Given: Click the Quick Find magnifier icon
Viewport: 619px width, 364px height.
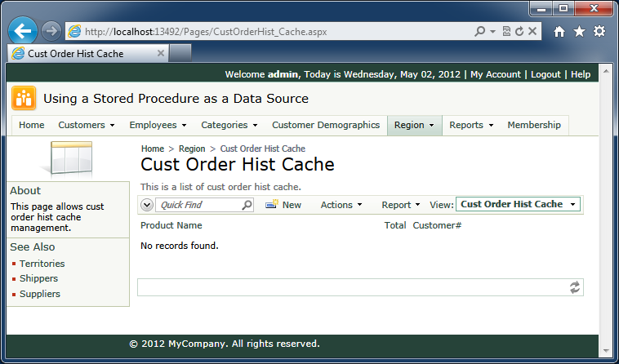Looking at the screenshot, I should coord(247,205).
